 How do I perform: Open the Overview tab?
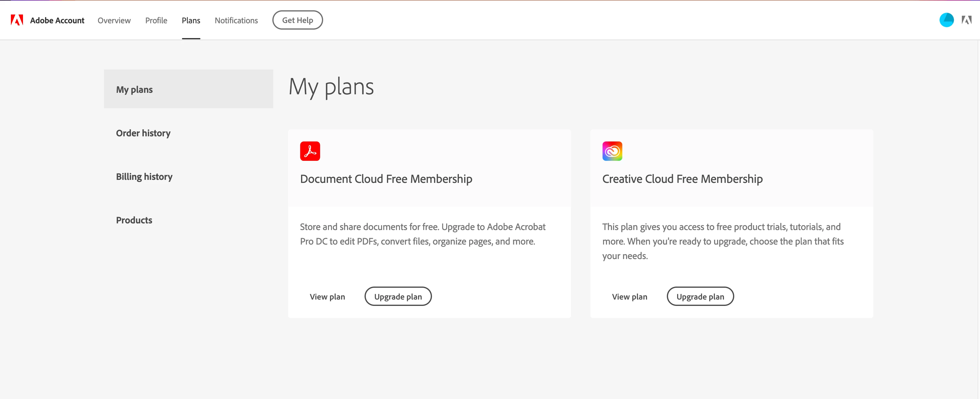114,21
